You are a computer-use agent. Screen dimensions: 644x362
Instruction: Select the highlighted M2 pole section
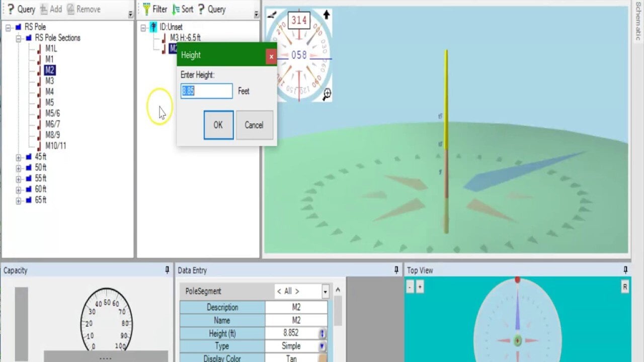click(49, 70)
